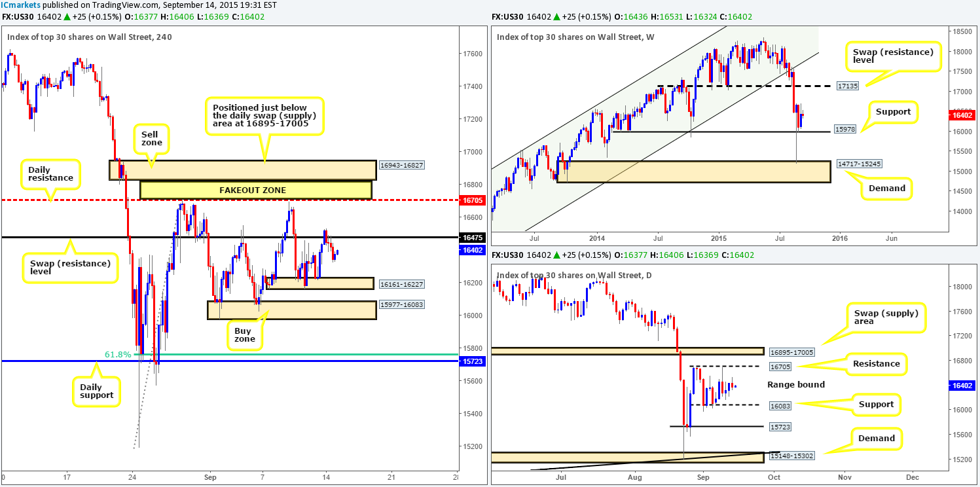Image resolution: width=980 pixels, height=487 pixels.
Task: Click the 'Sep' date label on 240 chart time axis
Action: point(209,477)
